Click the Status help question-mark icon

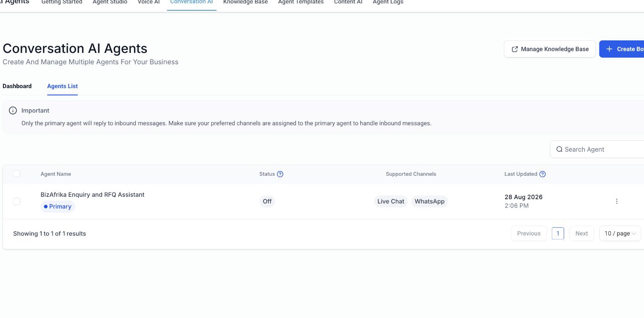pyautogui.click(x=280, y=174)
